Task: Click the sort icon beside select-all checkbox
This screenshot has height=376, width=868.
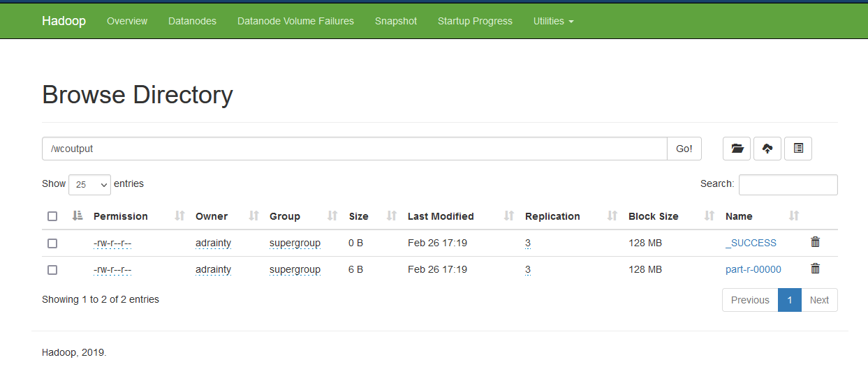Action: click(78, 216)
